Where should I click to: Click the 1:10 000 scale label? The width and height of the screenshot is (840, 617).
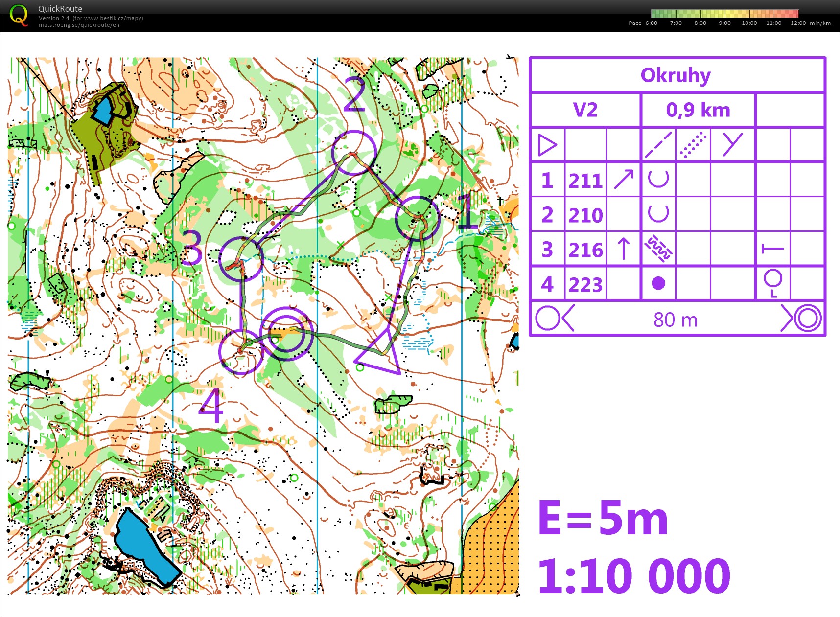click(x=634, y=576)
